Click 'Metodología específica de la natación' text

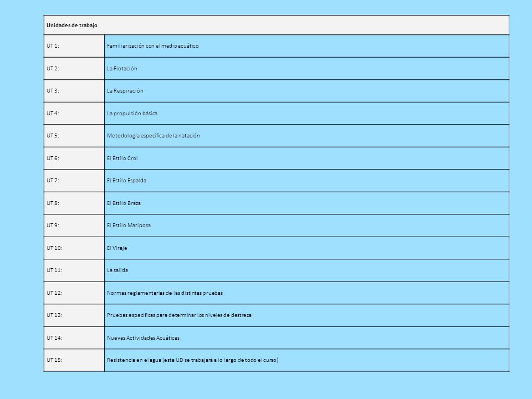tap(154, 136)
